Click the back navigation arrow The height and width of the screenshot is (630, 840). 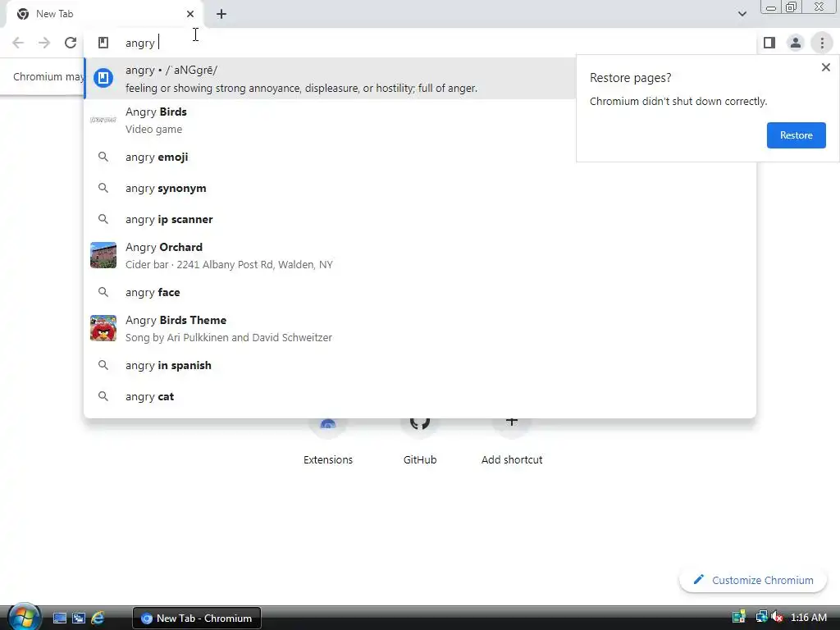(x=18, y=43)
